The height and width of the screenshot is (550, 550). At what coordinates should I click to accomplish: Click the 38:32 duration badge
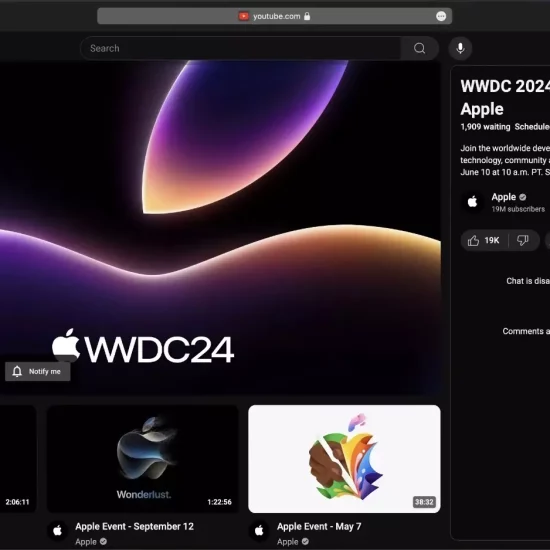click(424, 502)
